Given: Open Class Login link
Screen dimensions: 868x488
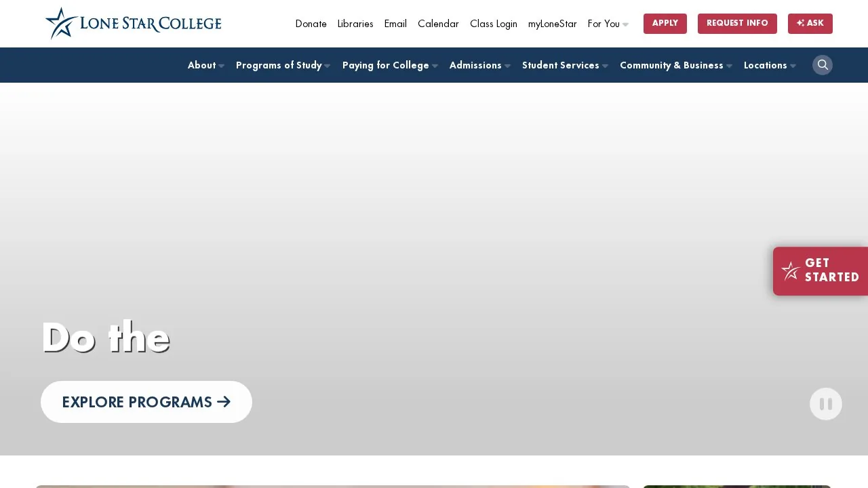Looking at the screenshot, I should [x=494, y=24].
